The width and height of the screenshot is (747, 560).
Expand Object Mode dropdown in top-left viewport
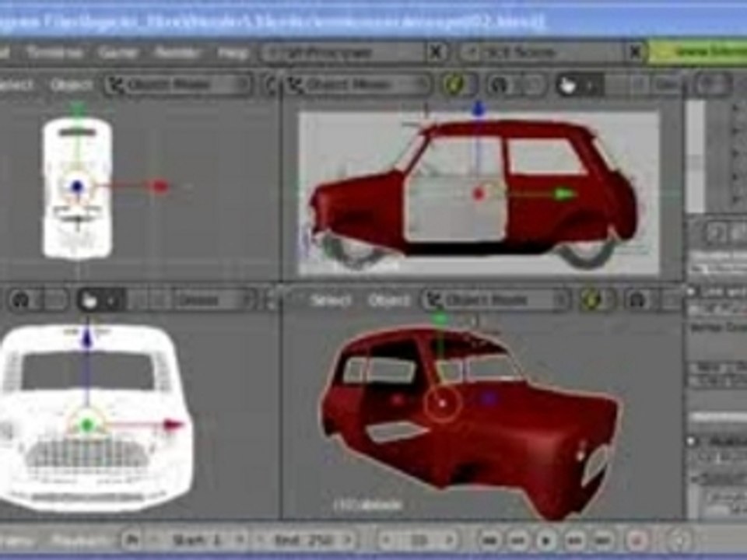(x=178, y=85)
